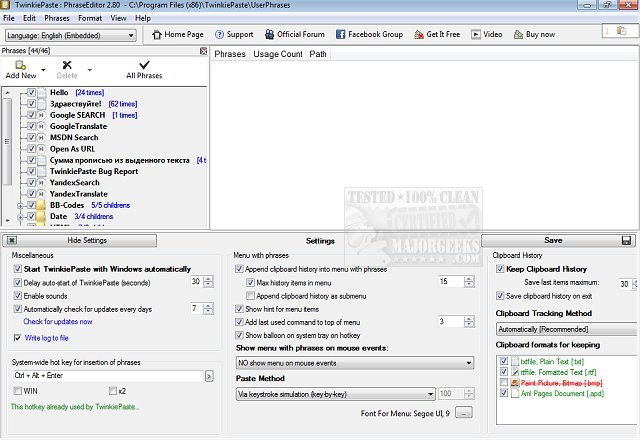
Task: Click the hotkey icon beside YandexSearch
Action: click(x=41, y=183)
